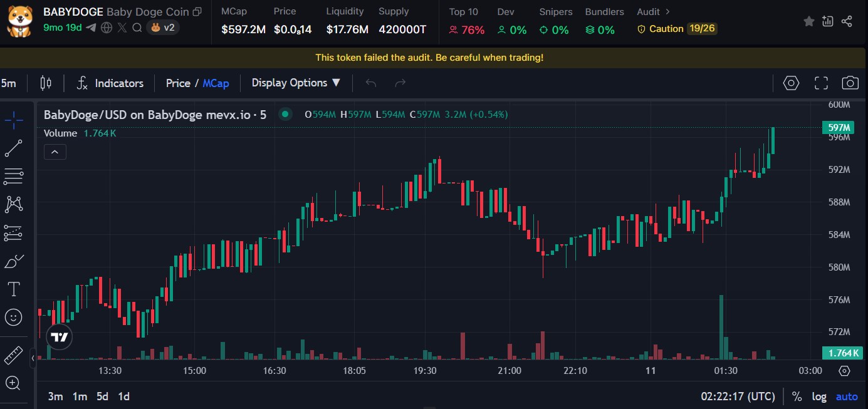Open chart settings hexagon icon
The image size is (868, 409).
792,83
